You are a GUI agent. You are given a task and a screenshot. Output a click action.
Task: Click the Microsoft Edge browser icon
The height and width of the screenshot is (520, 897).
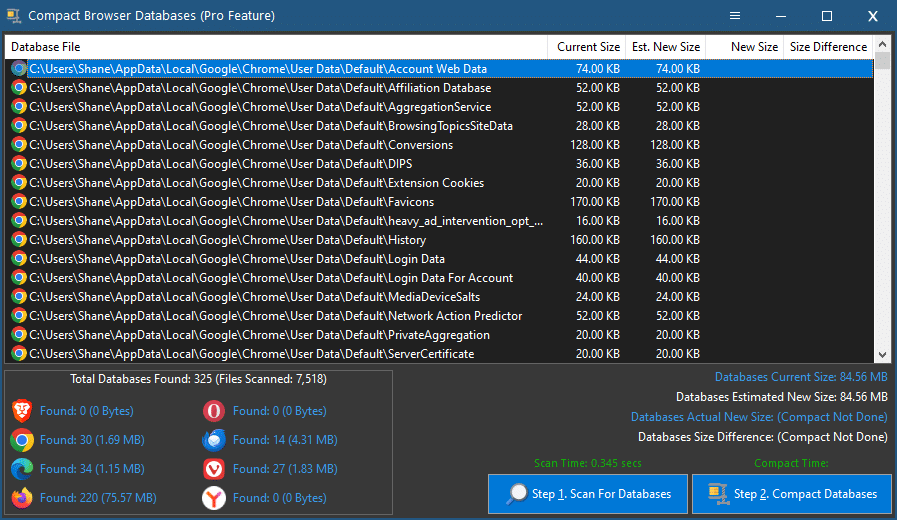[22, 469]
